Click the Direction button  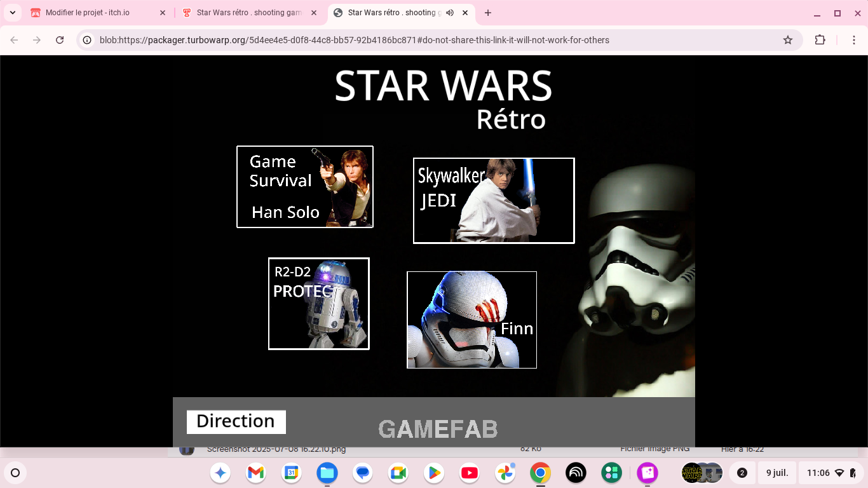(x=236, y=422)
